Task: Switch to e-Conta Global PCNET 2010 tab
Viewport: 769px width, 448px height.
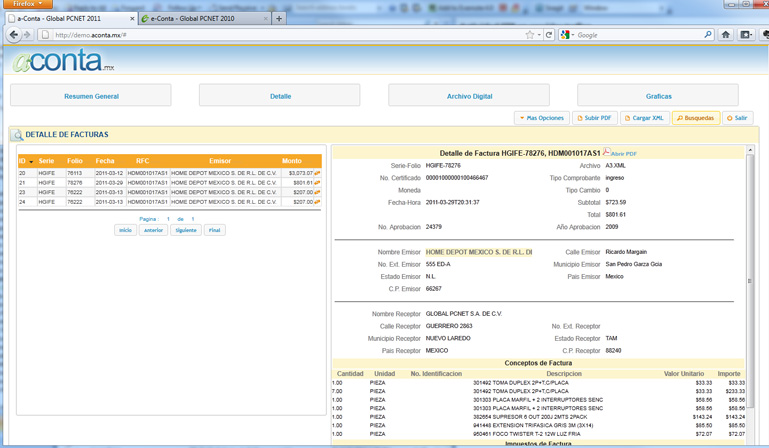Action: 205,18
